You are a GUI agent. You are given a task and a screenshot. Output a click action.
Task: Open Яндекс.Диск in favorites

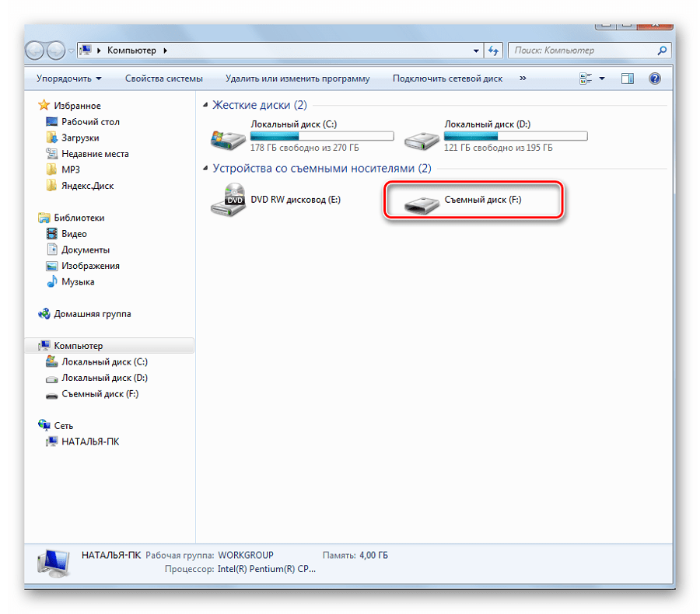tap(87, 186)
